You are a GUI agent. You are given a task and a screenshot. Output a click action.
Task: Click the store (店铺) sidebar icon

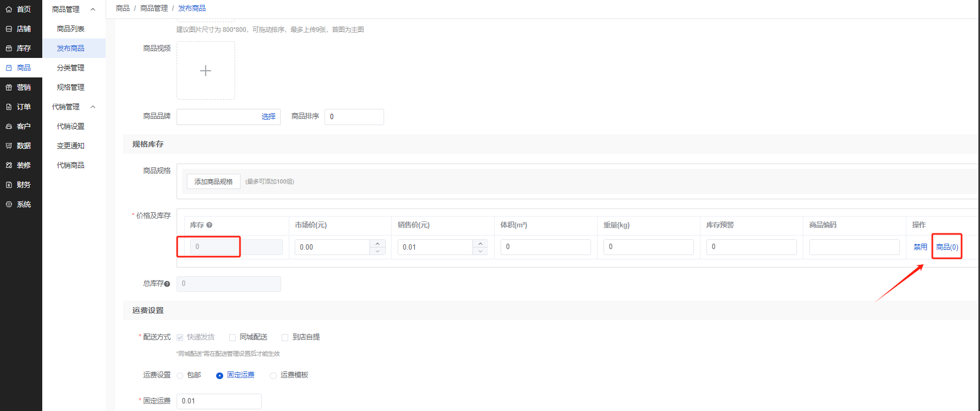click(x=9, y=29)
